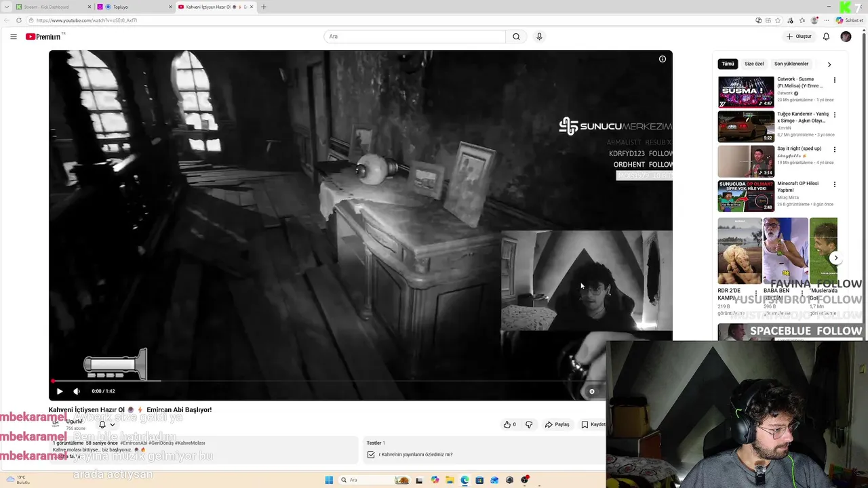Expand notification options chevron next to bell
The image size is (868, 488).
[x=113, y=425]
